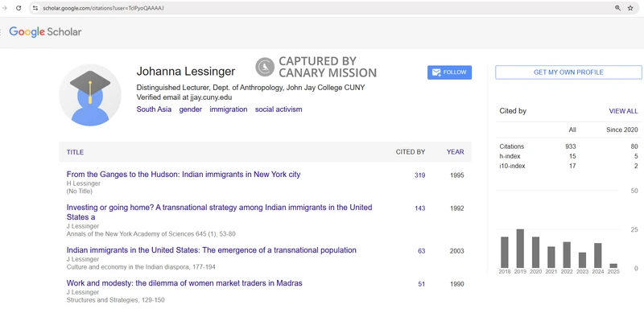
Task: Click the profile avatar with graduation cap
Action: pos(90,95)
